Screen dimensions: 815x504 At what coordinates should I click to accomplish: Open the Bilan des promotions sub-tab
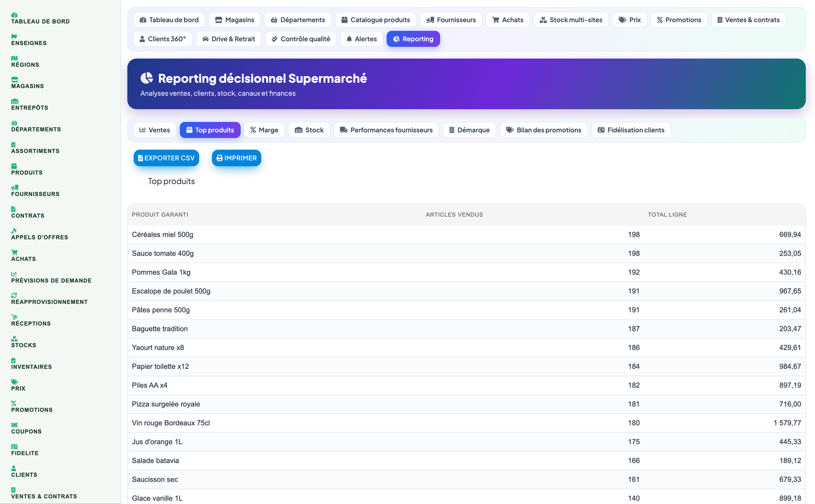(544, 130)
